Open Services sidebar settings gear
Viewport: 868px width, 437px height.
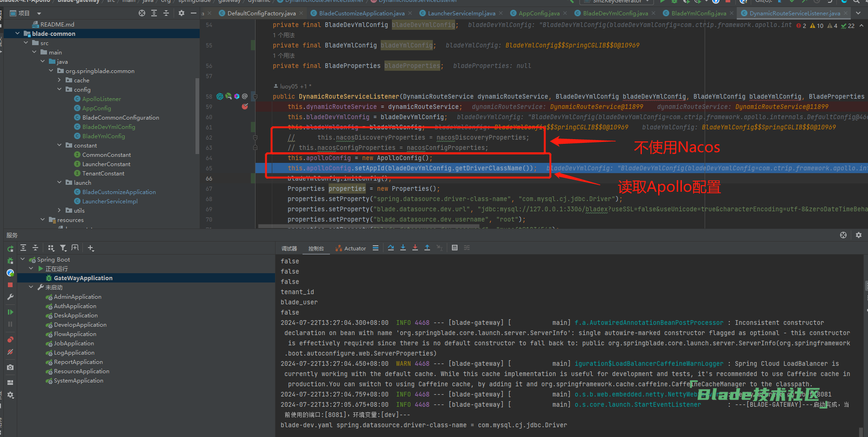(10, 395)
